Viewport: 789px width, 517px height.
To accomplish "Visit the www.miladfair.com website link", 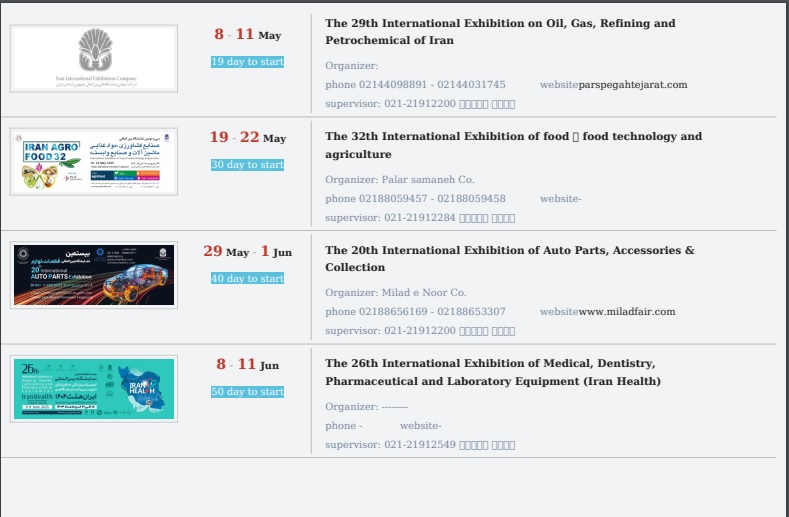I will click(x=627, y=312).
